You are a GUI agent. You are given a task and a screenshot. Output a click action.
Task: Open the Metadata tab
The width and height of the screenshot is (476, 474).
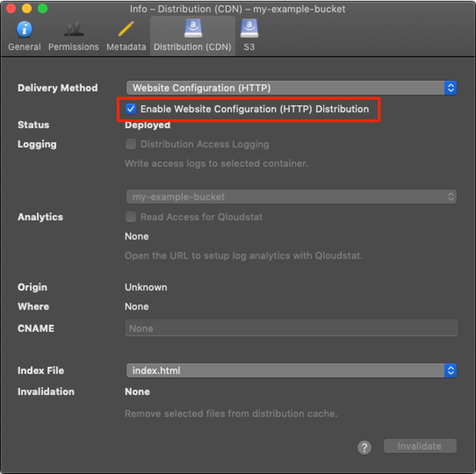click(x=126, y=36)
